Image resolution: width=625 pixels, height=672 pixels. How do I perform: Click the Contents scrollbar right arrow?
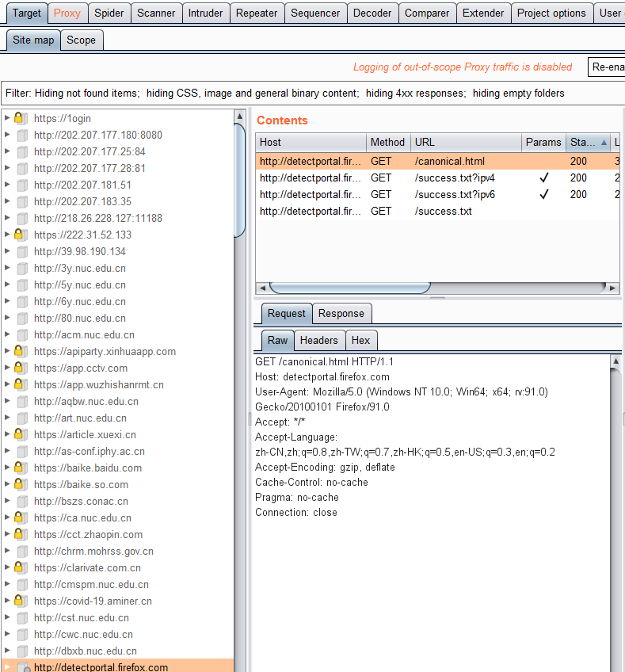(x=612, y=288)
